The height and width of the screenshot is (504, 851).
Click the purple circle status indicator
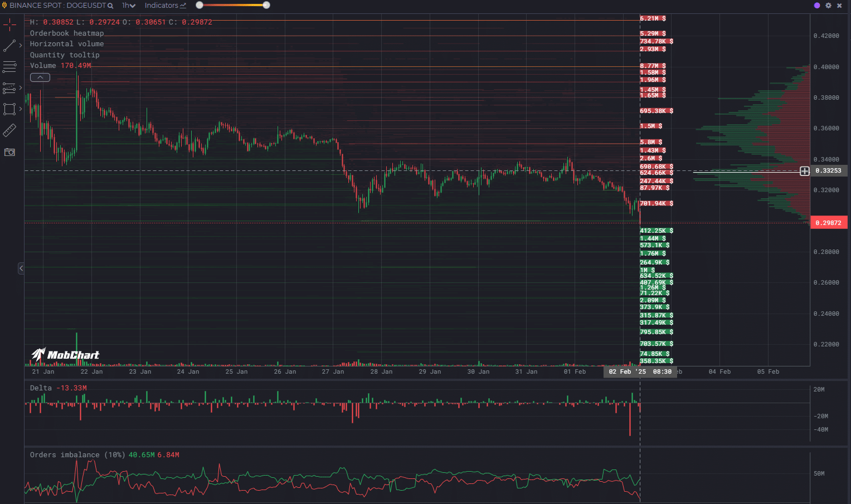point(817,6)
